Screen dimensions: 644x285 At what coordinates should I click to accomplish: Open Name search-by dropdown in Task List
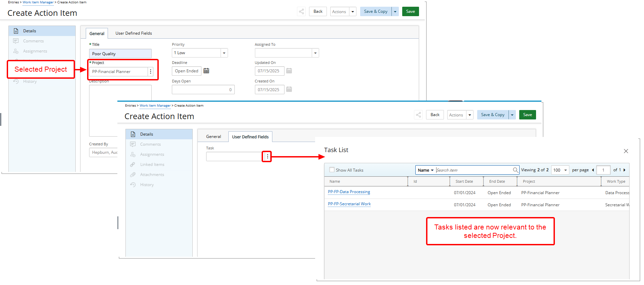tap(425, 170)
